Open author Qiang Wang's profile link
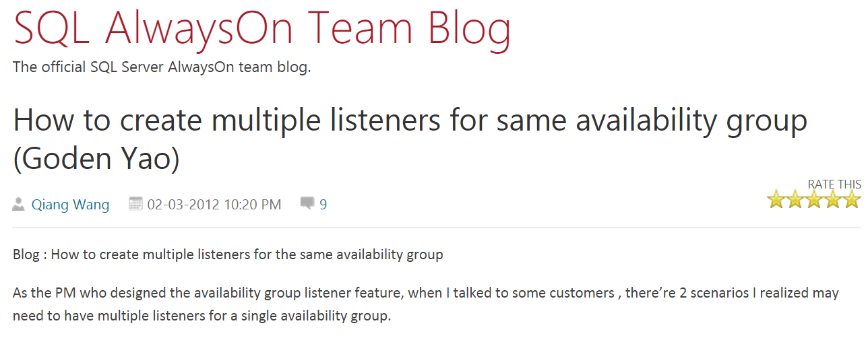 [70, 205]
